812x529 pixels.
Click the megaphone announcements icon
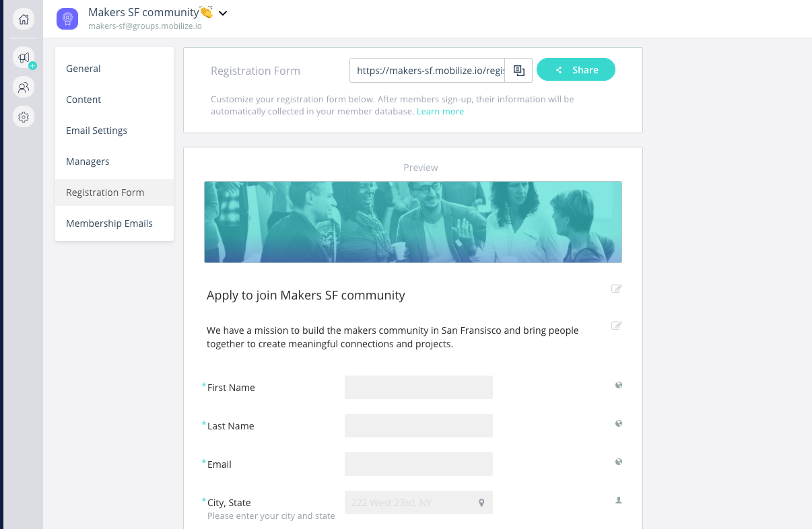[x=24, y=58]
